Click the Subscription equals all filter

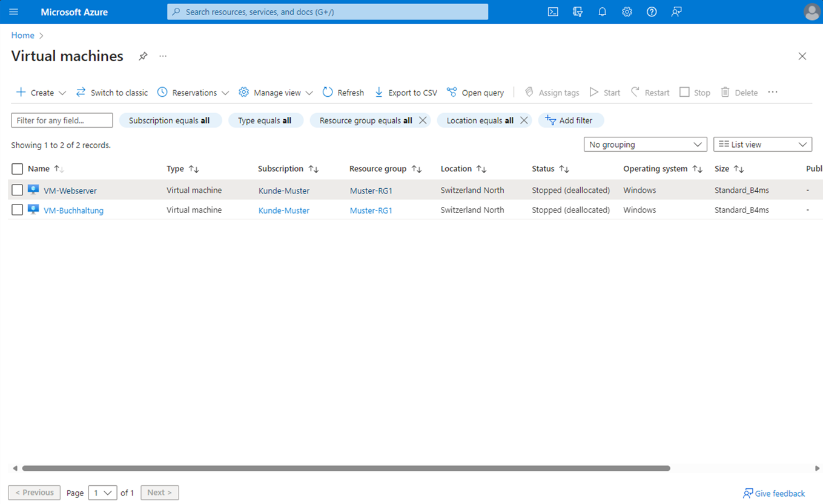170,120
